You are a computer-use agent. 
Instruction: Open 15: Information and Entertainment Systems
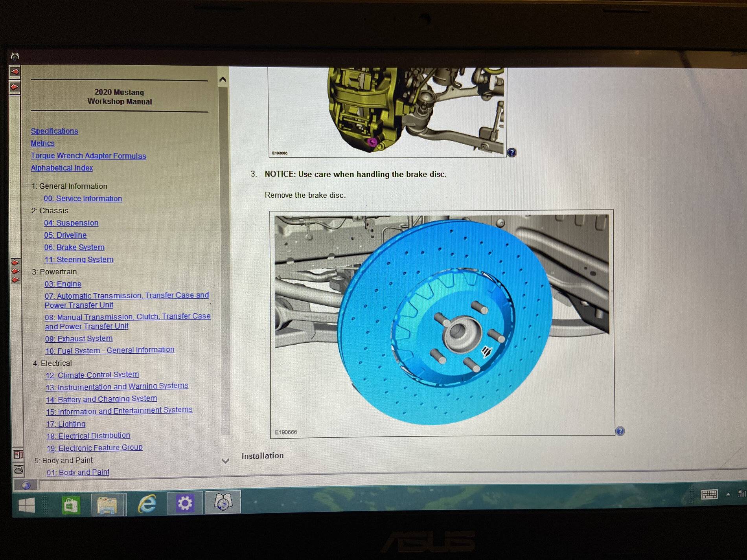[x=119, y=411]
